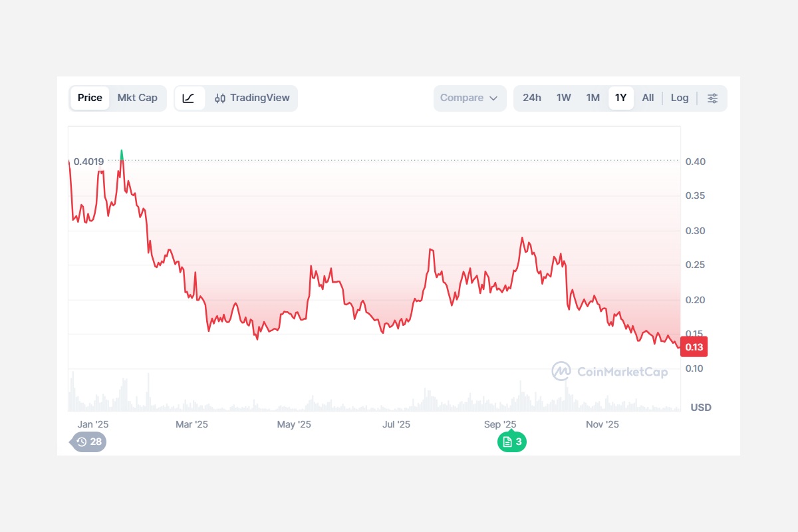Select the 1W time range
This screenshot has width=798, height=532.
(x=564, y=98)
